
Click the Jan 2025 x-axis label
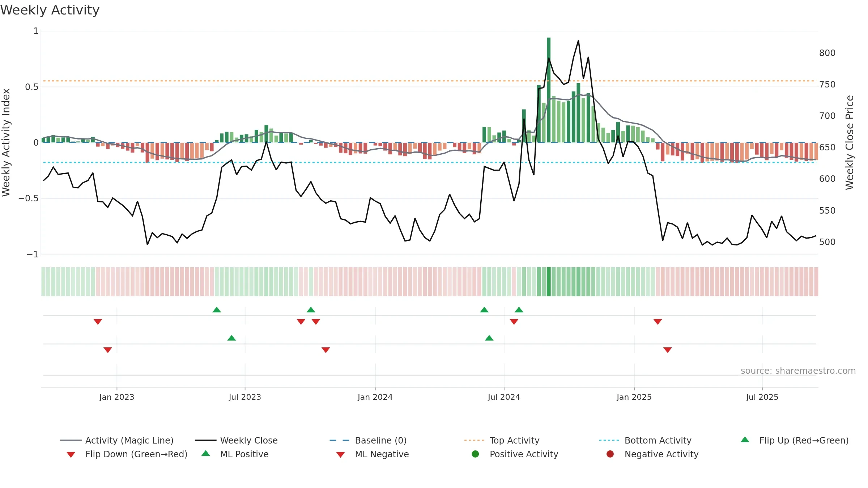pyautogui.click(x=634, y=397)
